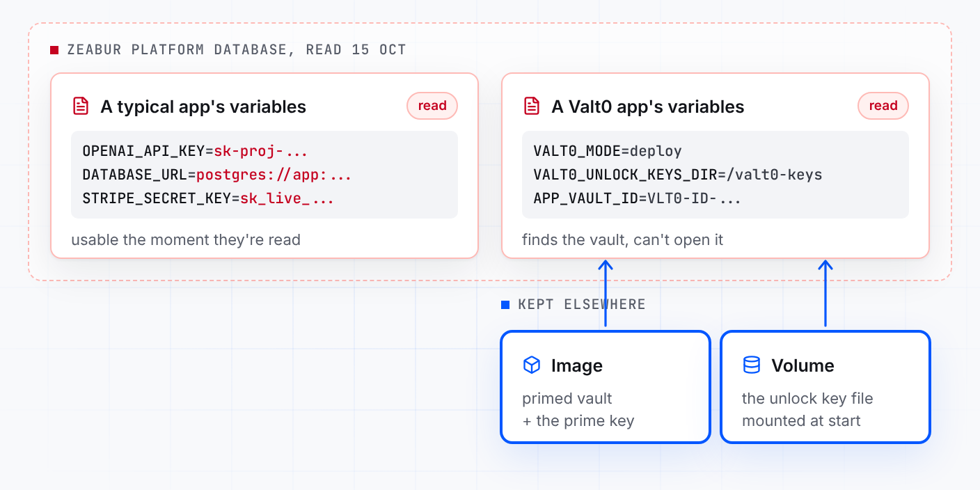
Task: Click the VALT0_MODE=deploy line
Action: click(608, 151)
